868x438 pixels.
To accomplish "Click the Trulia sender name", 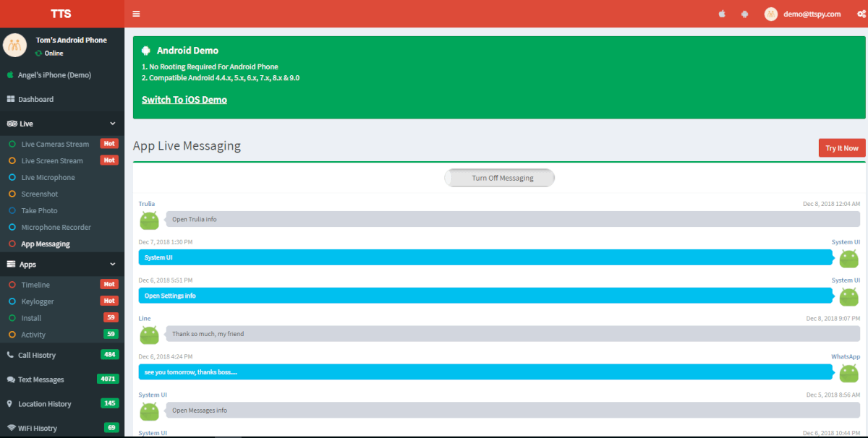I will [147, 204].
